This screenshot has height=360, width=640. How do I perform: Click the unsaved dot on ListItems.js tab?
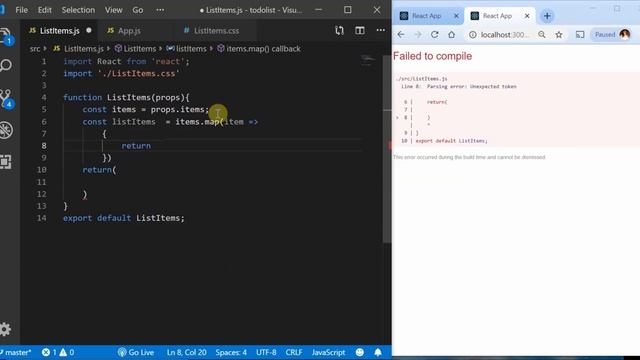[89, 30]
